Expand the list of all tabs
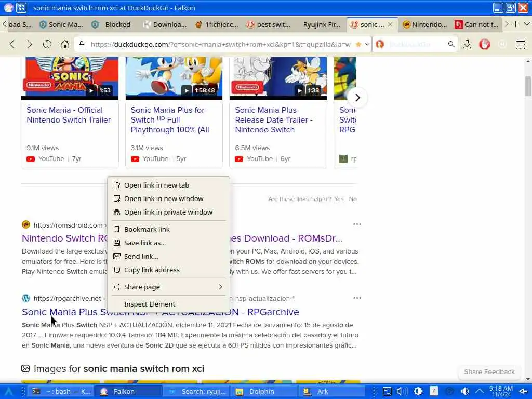Screen dimensions: 532x399 pos(527,24)
